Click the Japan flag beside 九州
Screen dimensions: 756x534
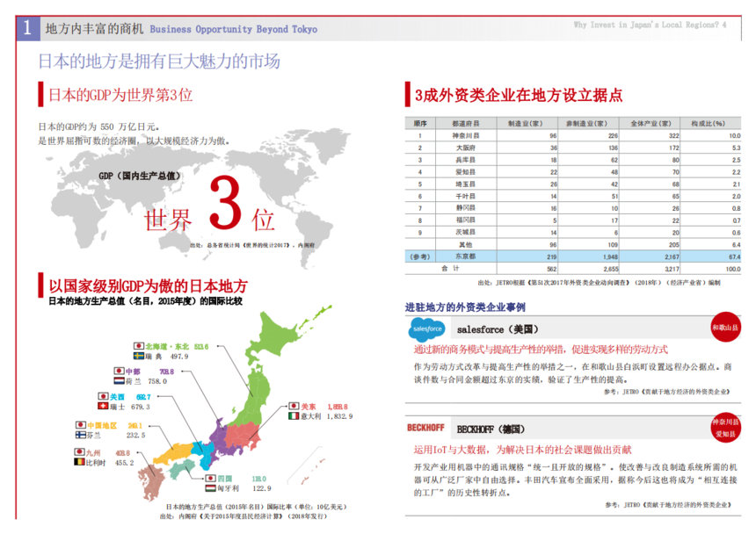79,452
